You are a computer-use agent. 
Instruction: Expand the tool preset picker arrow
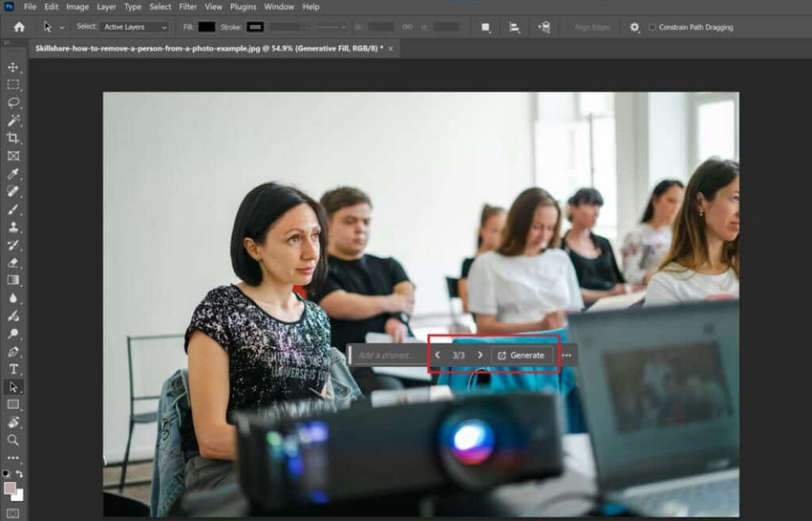pyautogui.click(x=62, y=28)
